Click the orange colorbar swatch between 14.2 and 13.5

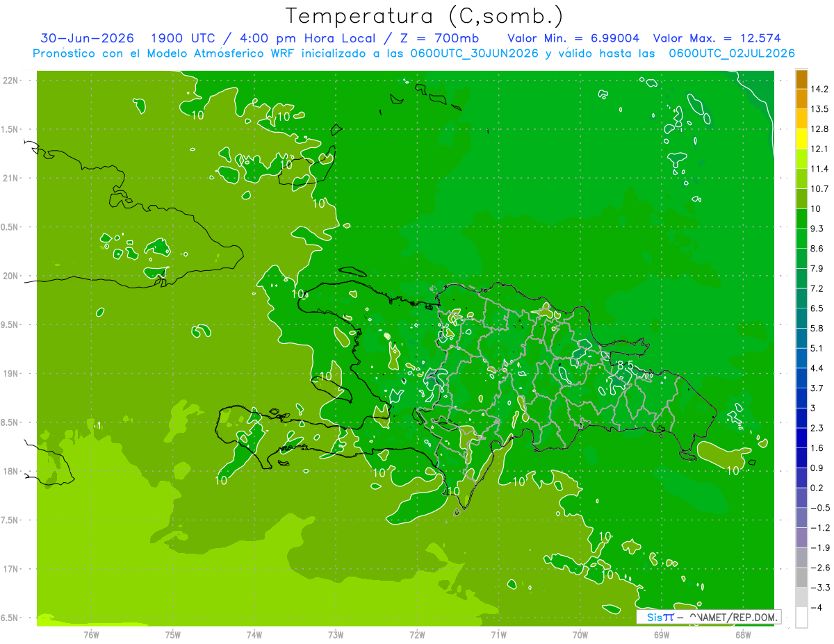click(x=801, y=99)
